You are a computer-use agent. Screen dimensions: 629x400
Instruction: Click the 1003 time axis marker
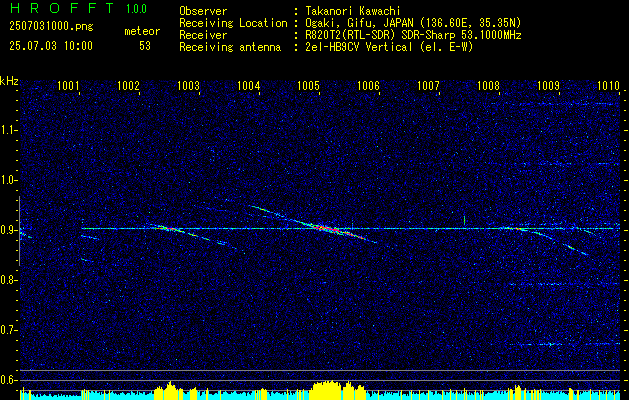pos(188,86)
